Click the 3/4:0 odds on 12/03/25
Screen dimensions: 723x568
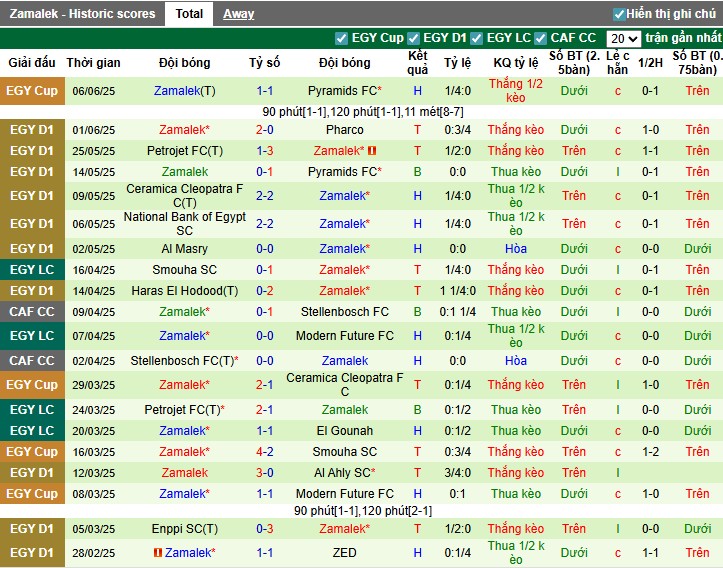tap(457, 473)
